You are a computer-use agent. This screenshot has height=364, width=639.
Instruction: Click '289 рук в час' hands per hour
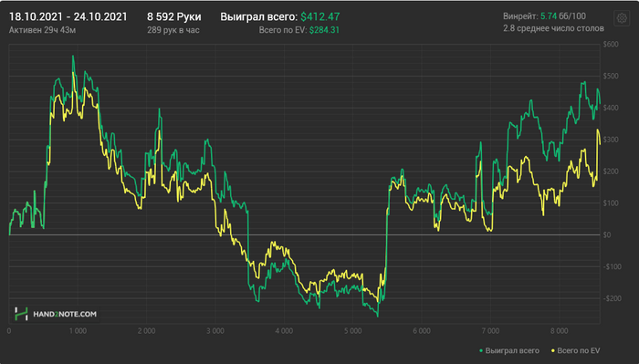(x=173, y=30)
